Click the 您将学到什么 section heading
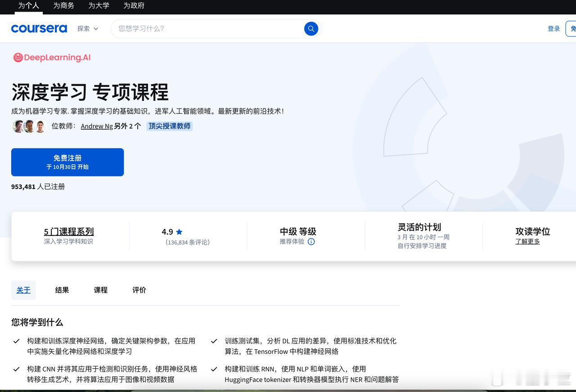Image resolution: width=576 pixels, height=392 pixels. [x=37, y=322]
